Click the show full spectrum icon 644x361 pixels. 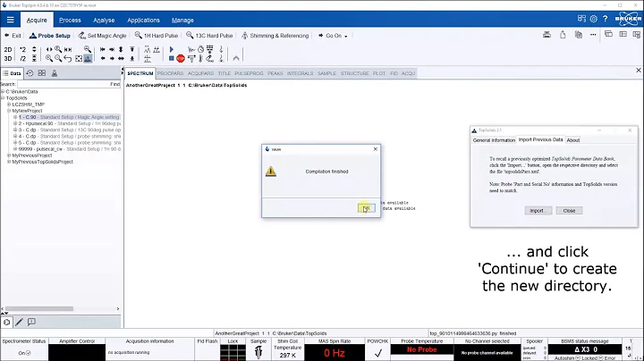pyautogui.click(x=79, y=59)
